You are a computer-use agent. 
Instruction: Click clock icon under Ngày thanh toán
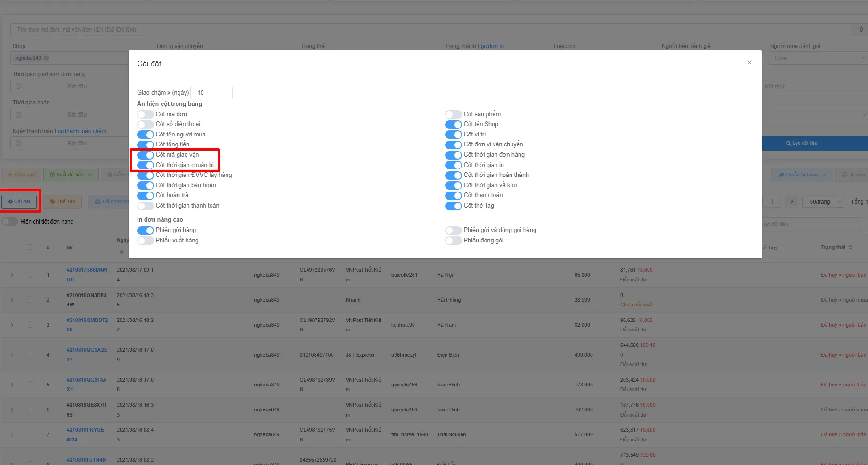[18, 144]
